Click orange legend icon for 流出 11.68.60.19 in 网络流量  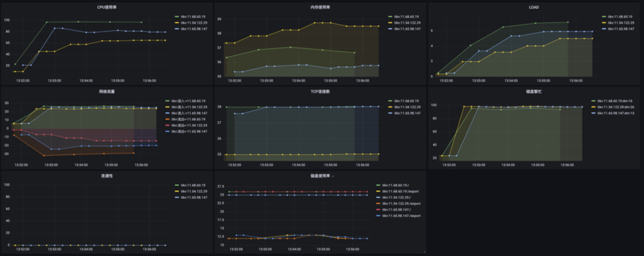click(167, 119)
